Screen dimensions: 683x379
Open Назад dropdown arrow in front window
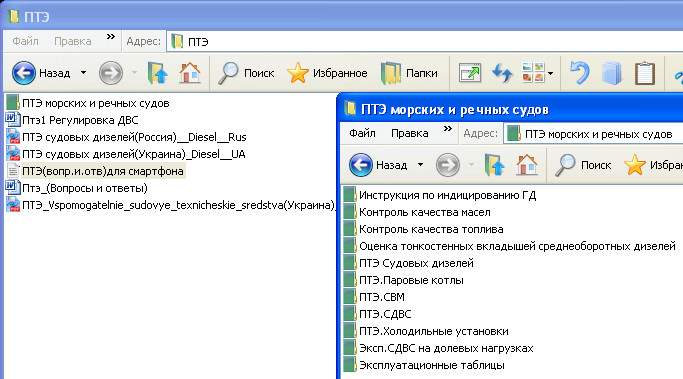[420, 165]
